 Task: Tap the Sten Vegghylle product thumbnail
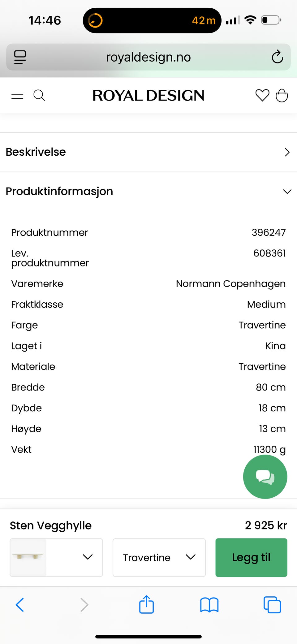pos(28,557)
